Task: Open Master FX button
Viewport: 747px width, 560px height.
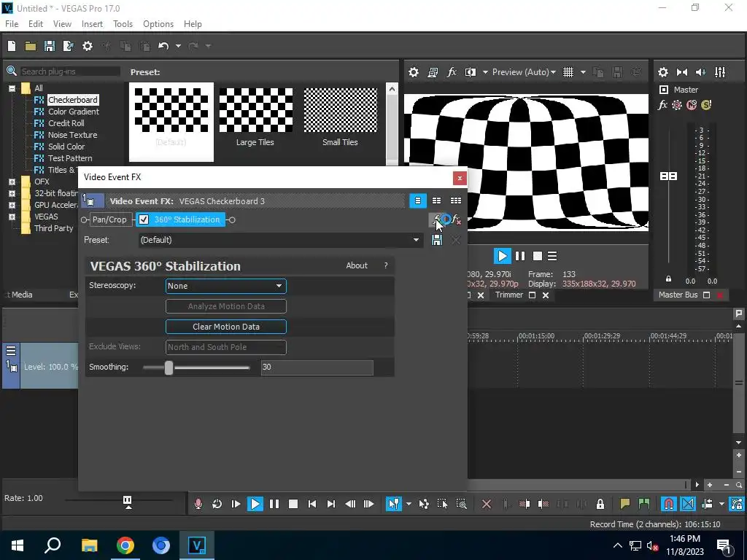Action: click(x=662, y=105)
